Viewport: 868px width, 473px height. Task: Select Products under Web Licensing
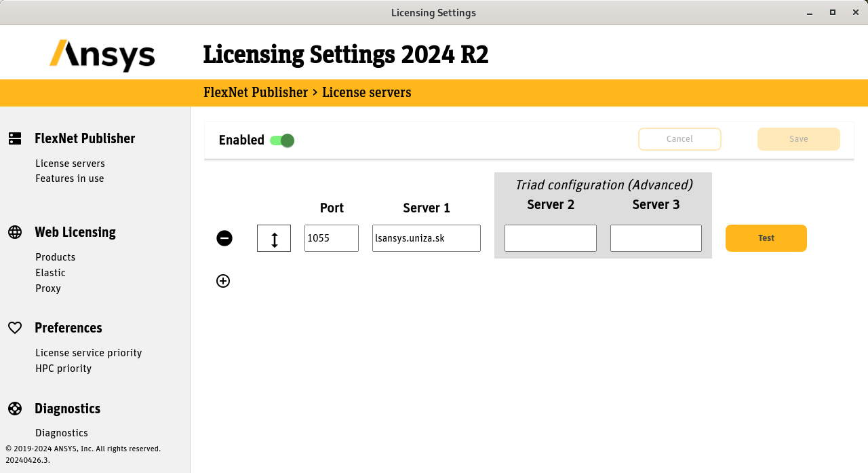point(55,257)
